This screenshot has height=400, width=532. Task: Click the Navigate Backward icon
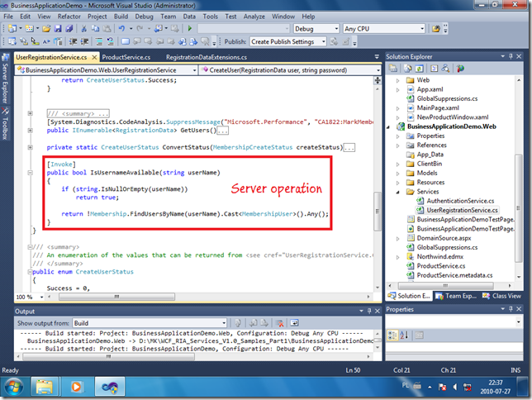coord(159,29)
